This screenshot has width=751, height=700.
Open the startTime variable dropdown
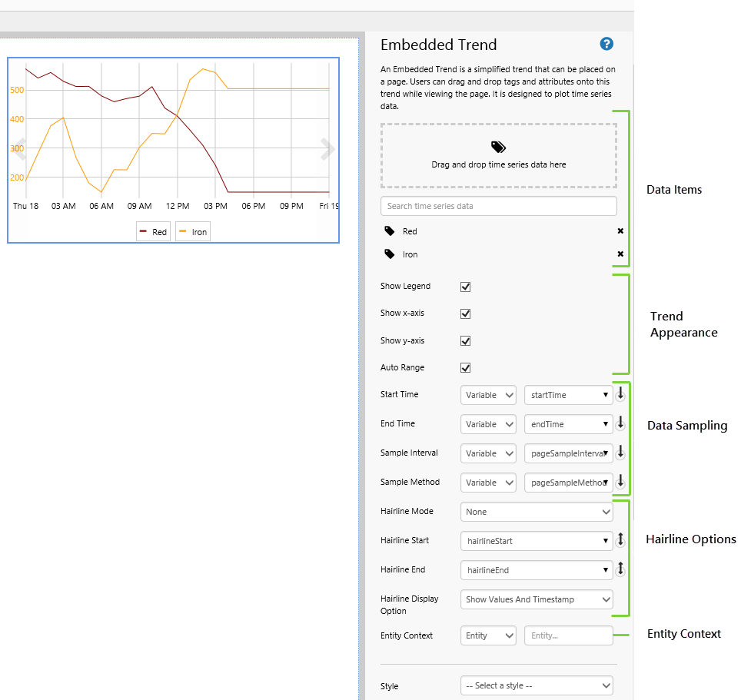(569, 395)
